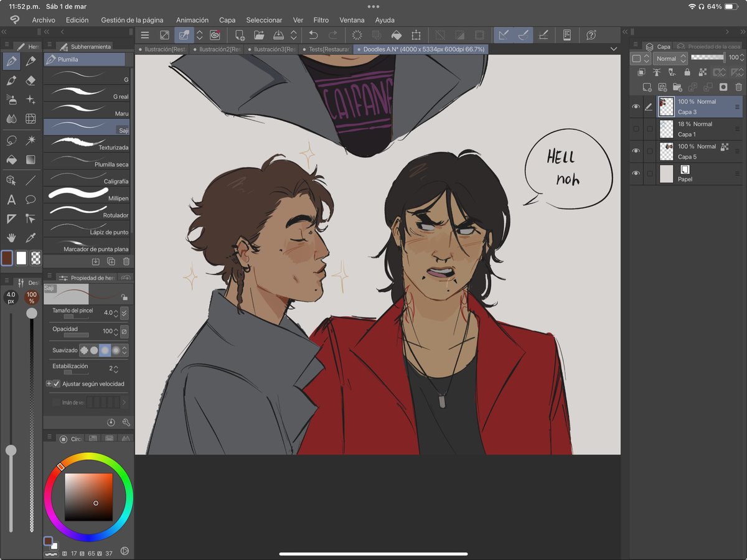Select the Blend (two drops) tool
Image resolution: width=747 pixels, height=560 pixels.
coord(11,118)
